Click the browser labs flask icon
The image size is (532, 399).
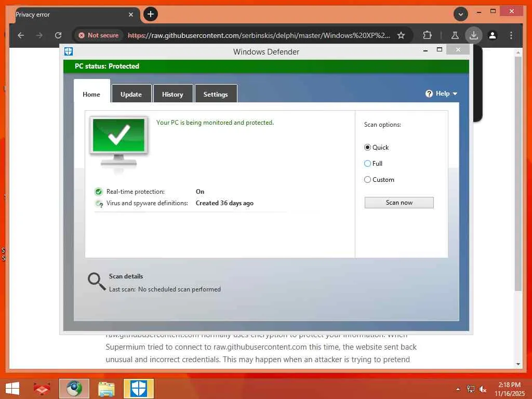[455, 35]
